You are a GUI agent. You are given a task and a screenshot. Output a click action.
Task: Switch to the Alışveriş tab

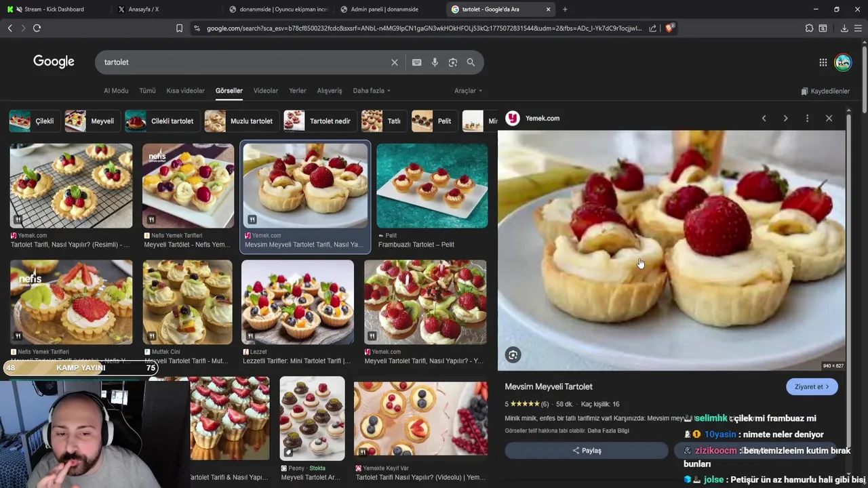(330, 91)
